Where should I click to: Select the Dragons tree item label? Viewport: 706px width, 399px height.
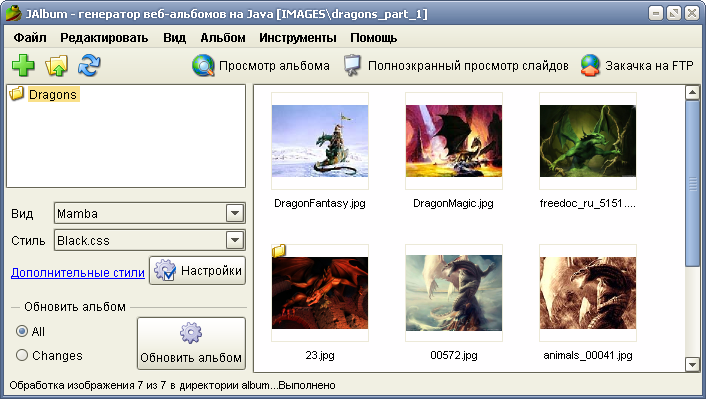point(53,95)
